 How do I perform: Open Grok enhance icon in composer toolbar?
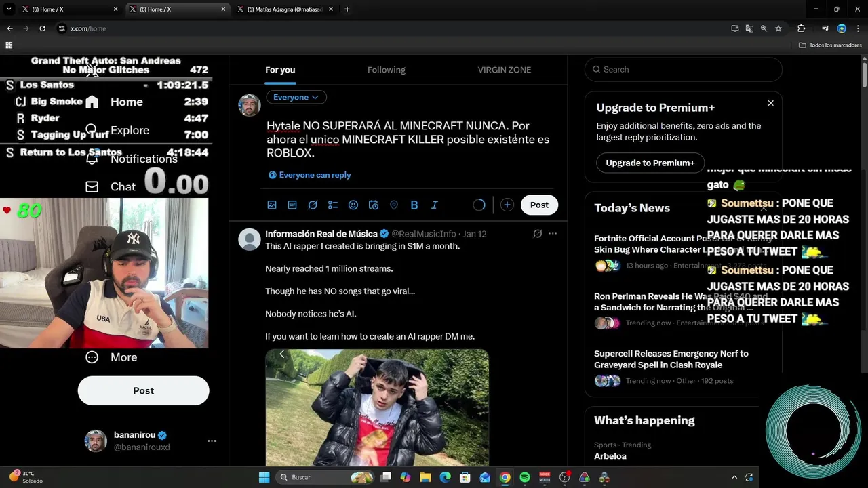313,205
